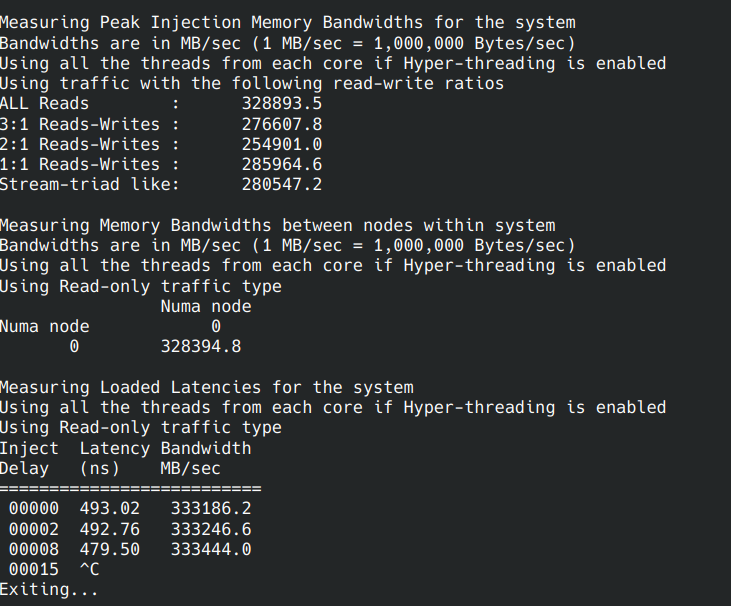731x606 pixels.
Task: Click the 2:1 Reads-Writes value 254901.0
Action: click(x=281, y=144)
